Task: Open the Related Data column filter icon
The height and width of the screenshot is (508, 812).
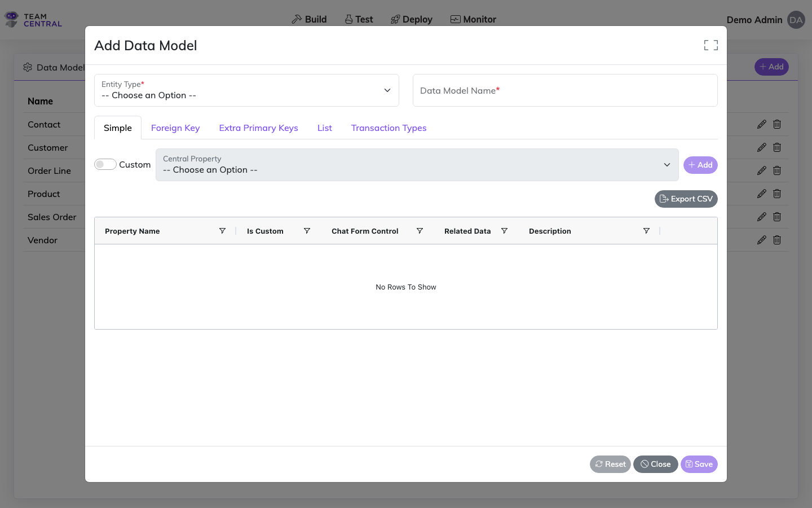Action: coord(504,231)
